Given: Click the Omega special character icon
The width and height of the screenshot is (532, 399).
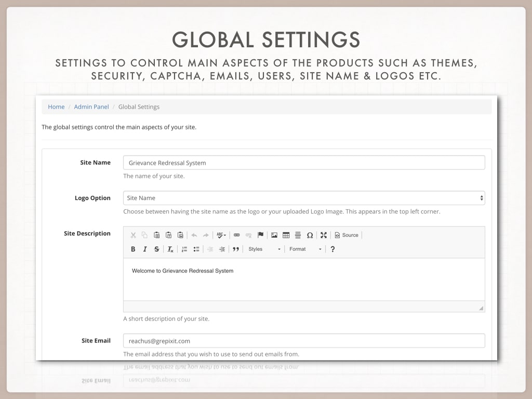Looking at the screenshot, I should pos(310,235).
